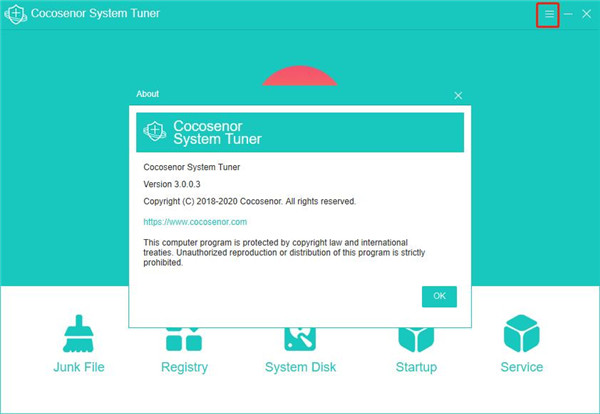Click the Cocosenor shield logo in title bar

[15, 14]
